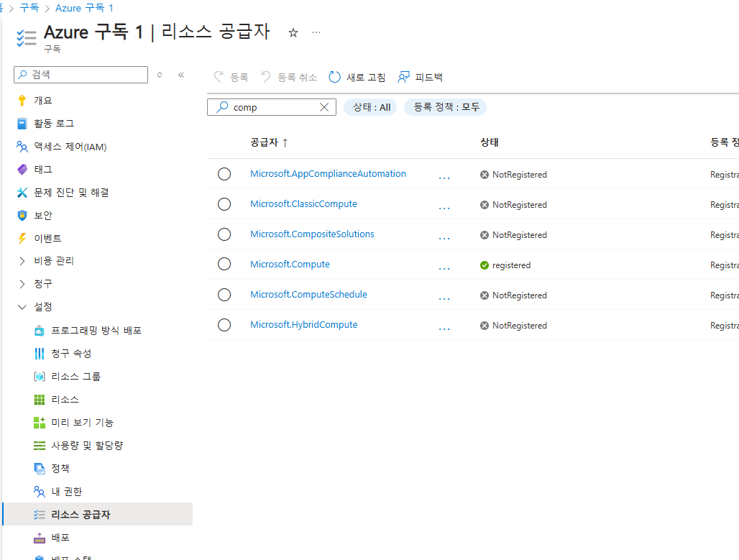Click the favorite star icon beside the title
The image size is (739, 560).
pyautogui.click(x=293, y=32)
